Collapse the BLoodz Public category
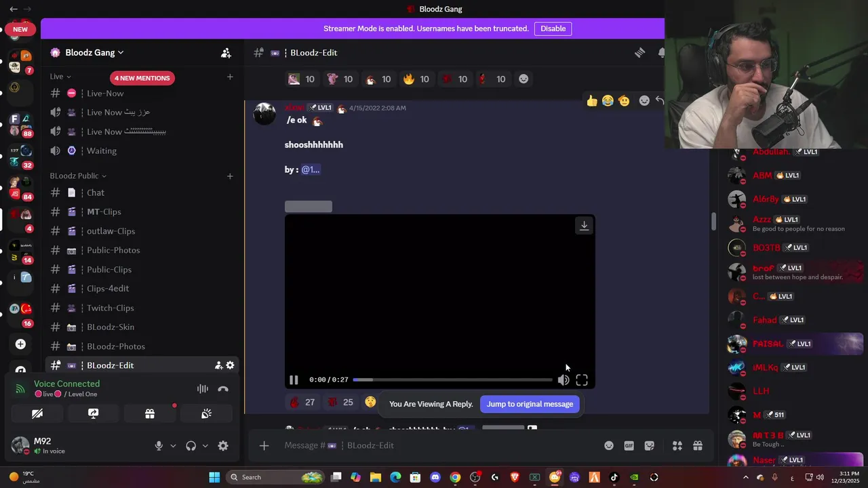868x488 pixels. click(x=78, y=176)
